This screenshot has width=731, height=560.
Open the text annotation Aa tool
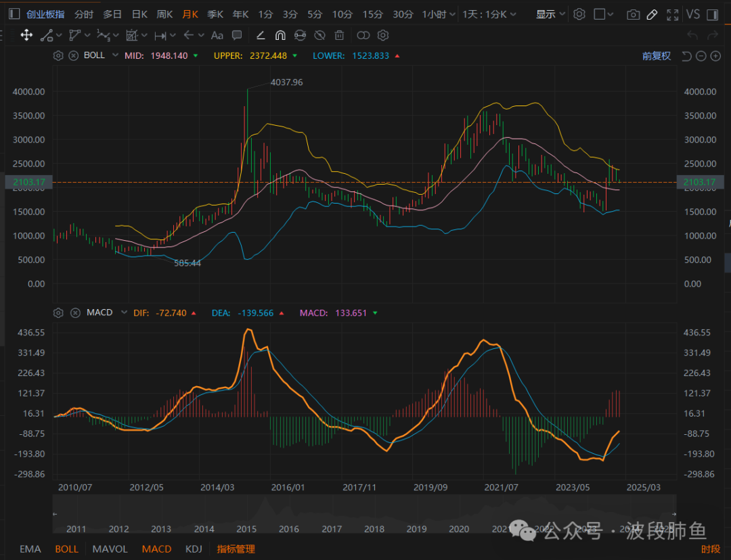217,35
